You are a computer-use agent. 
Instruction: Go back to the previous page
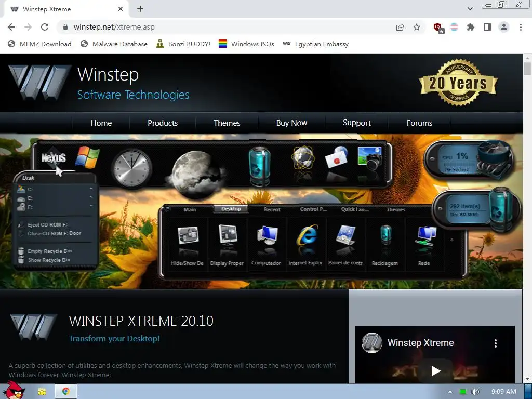click(x=11, y=27)
